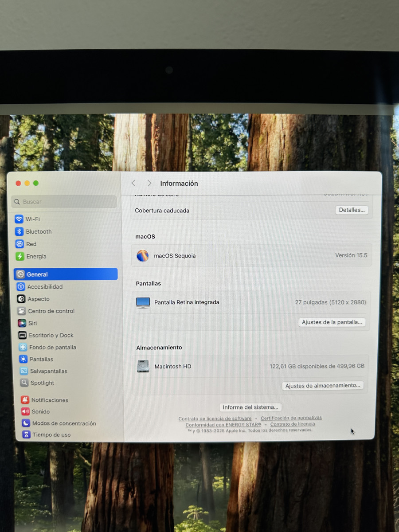Open Notificaciones settings
This screenshot has height=532, width=399.
click(44, 400)
